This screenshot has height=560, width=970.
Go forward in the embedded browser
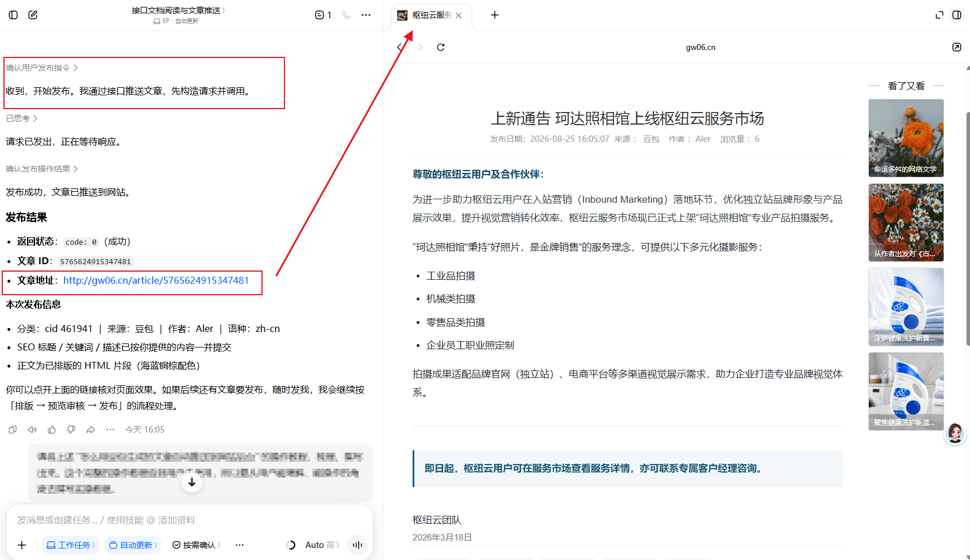coord(420,47)
